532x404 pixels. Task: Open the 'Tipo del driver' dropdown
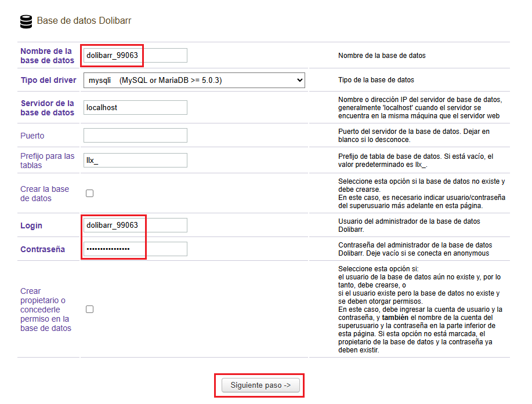click(194, 81)
